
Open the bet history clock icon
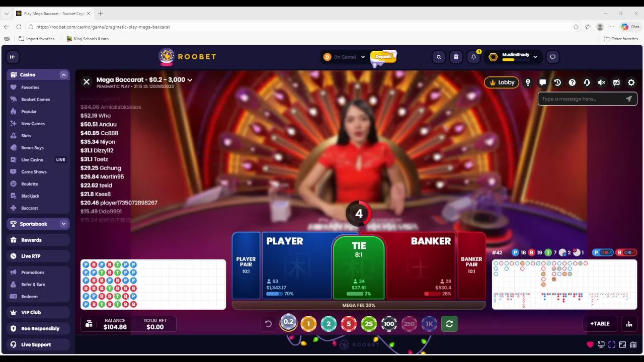point(557,82)
